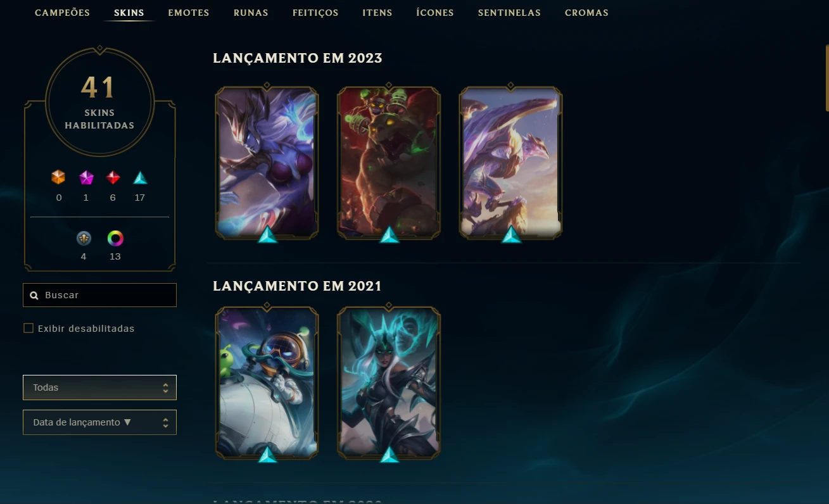Image resolution: width=829 pixels, height=504 pixels.
Task: Click the rainbow chromas ring icon
Action: click(115, 238)
